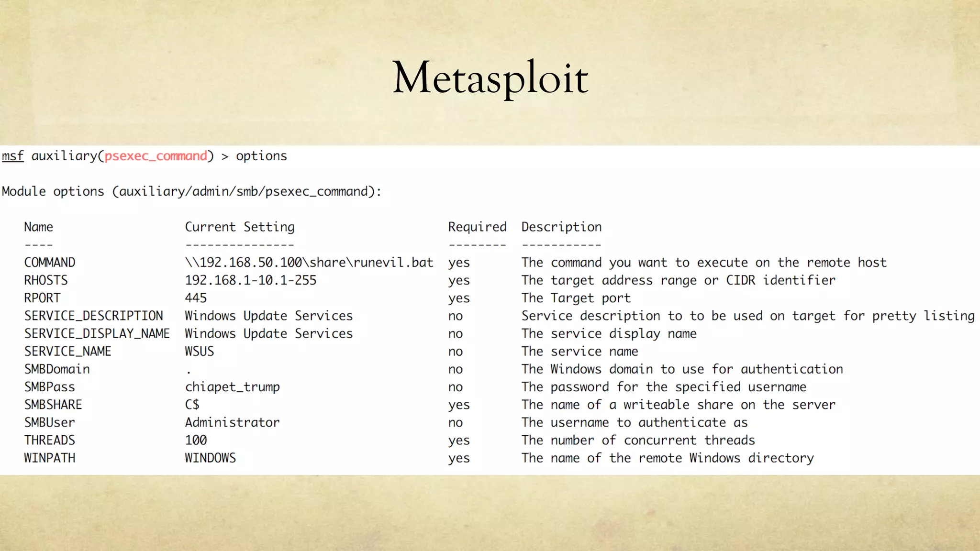Click the typed options command
The height and width of the screenshot is (551, 980).
[261, 156]
